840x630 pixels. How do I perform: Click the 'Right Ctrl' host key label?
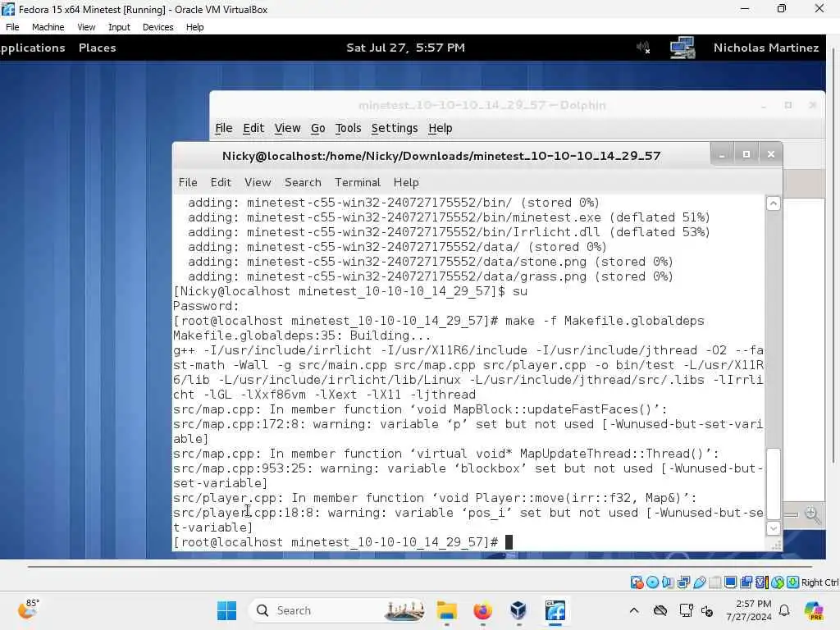click(x=820, y=582)
